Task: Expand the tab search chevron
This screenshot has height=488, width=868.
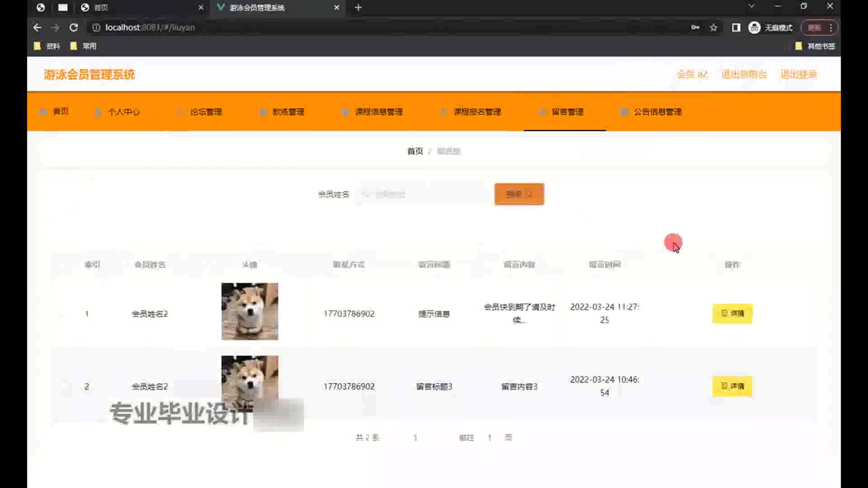Action: [751, 6]
